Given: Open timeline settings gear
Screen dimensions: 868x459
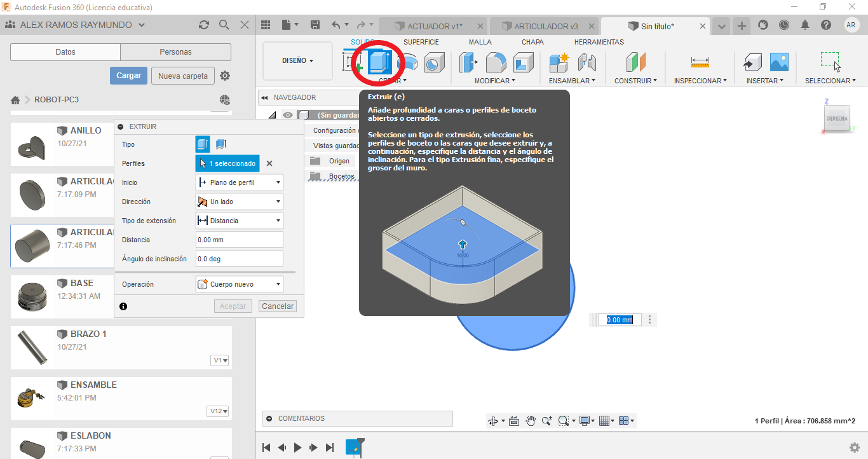Looking at the screenshot, I should 855,448.
